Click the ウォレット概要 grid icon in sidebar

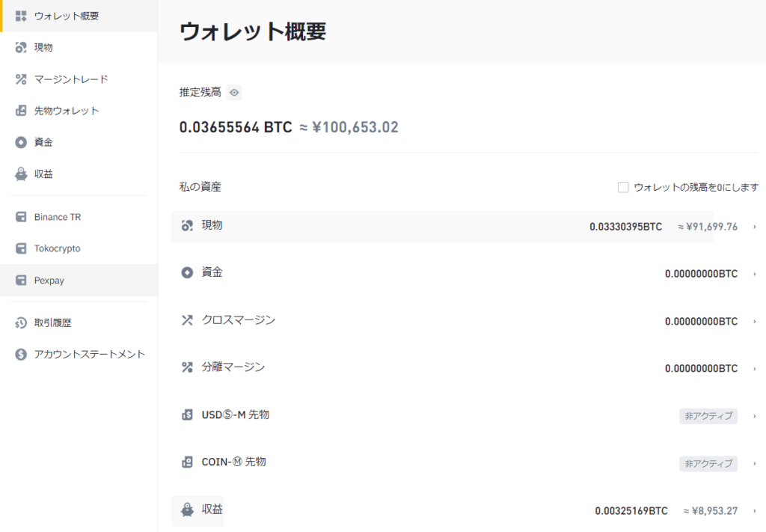[x=21, y=16]
